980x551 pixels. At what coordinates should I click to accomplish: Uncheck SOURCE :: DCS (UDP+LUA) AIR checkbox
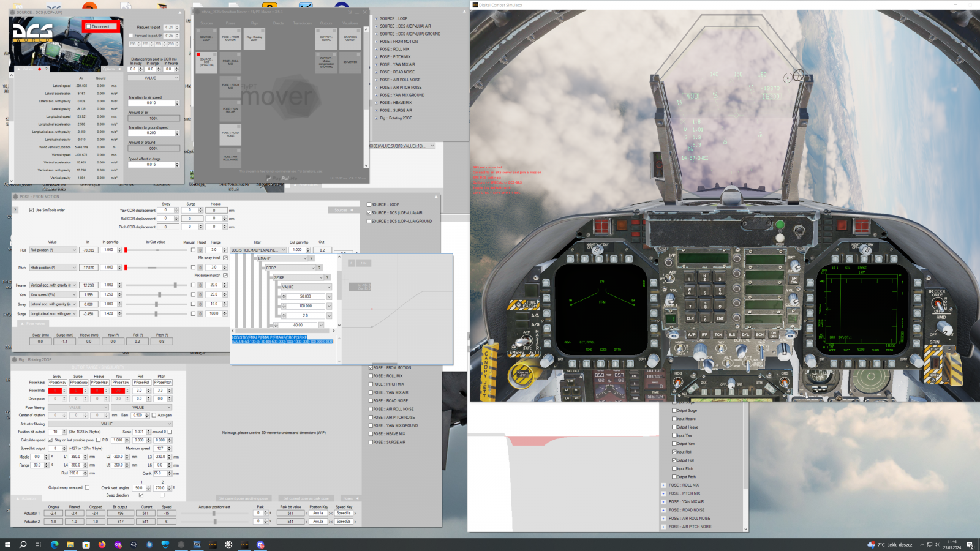click(369, 213)
